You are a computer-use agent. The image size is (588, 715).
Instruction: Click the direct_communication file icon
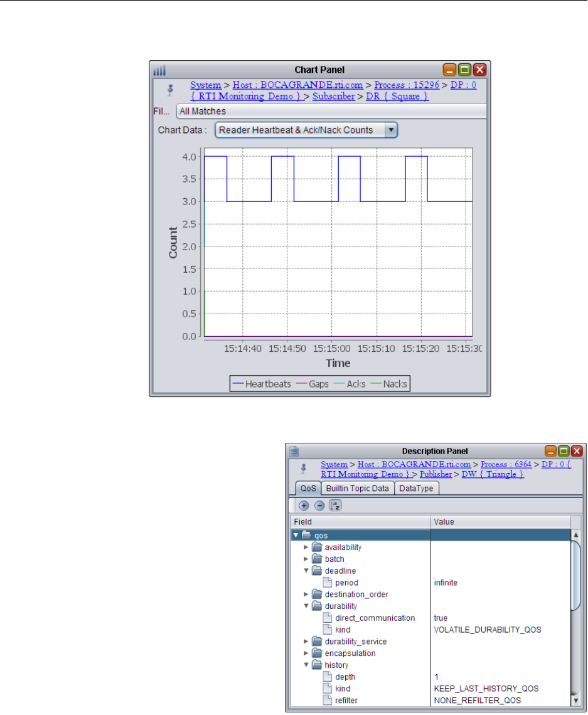(328, 618)
